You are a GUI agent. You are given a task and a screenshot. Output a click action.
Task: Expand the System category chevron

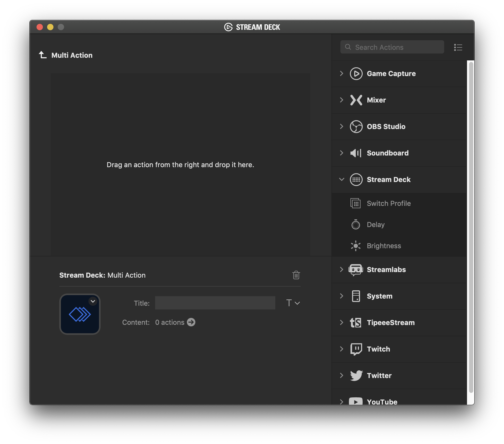click(x=341, y=296)
